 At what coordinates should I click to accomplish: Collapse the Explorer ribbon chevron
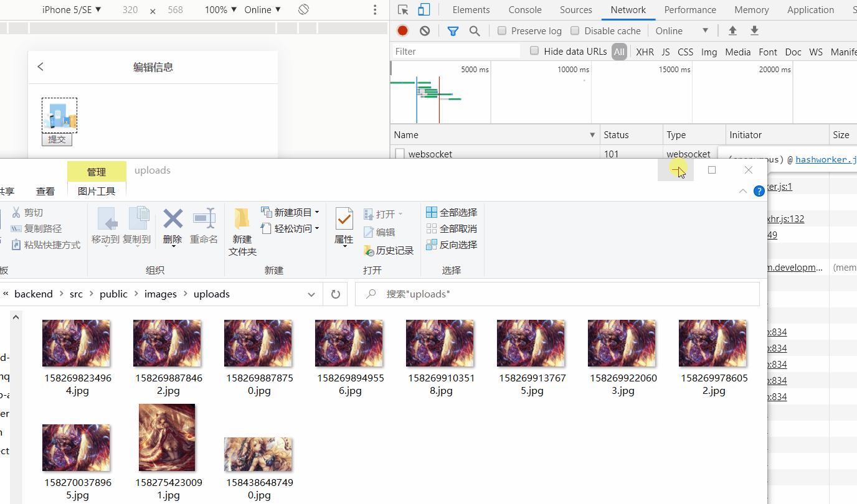(743, 191)
